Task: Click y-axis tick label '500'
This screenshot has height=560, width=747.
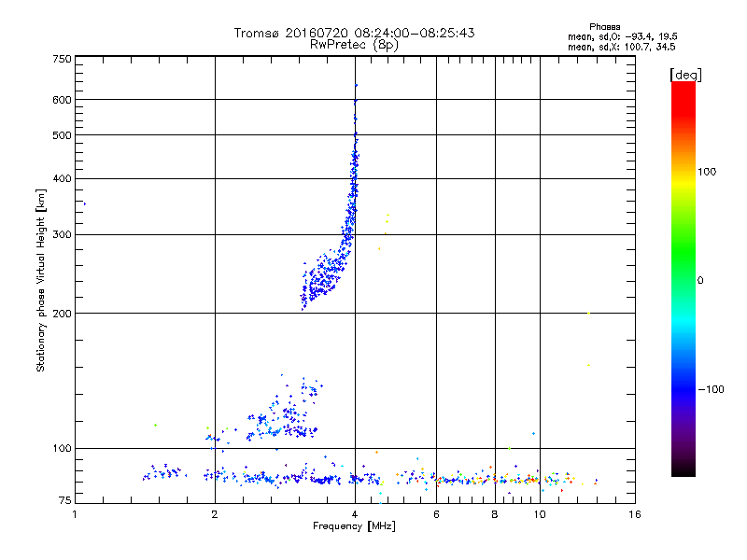Action: click(x=62, y=135)
